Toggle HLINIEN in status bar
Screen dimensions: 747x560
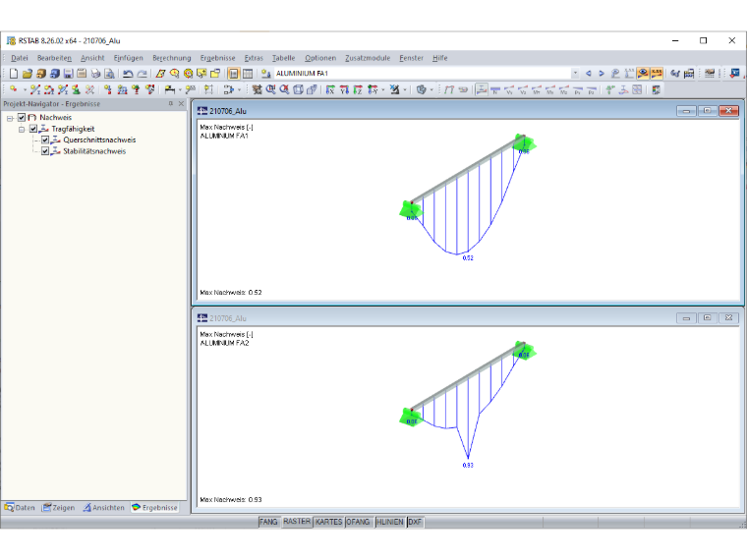click(x=389, y=522)
